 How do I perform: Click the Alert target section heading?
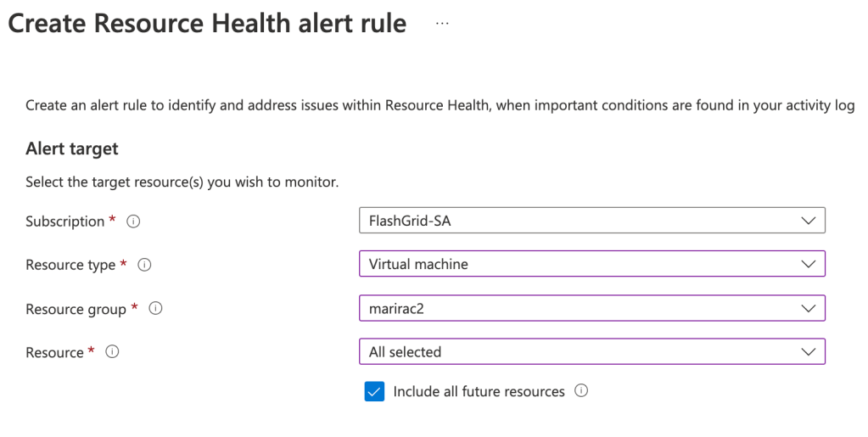pyautogui.click(x=72, y=148)
